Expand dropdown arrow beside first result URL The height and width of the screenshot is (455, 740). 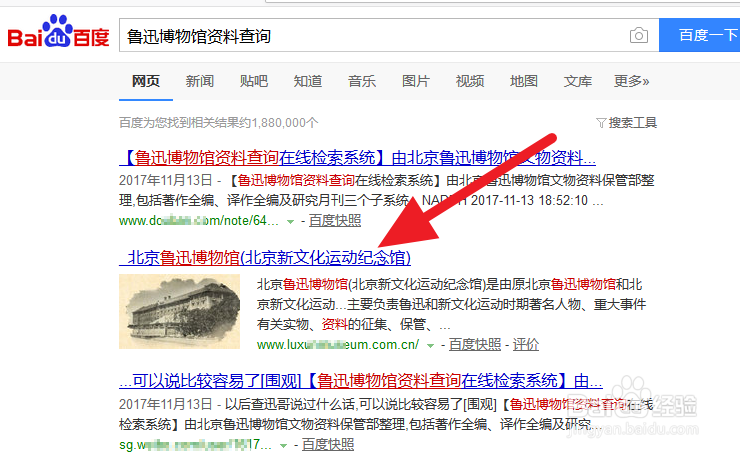pos(291,221)
